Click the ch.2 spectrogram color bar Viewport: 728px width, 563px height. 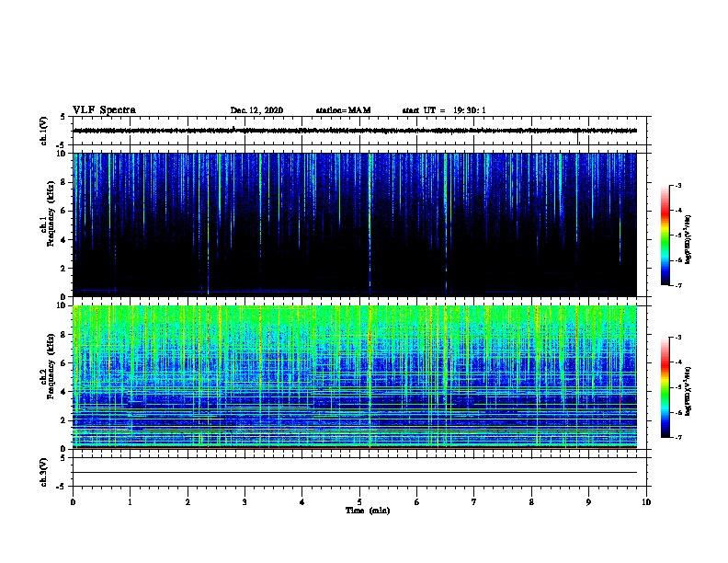point(665,387)
